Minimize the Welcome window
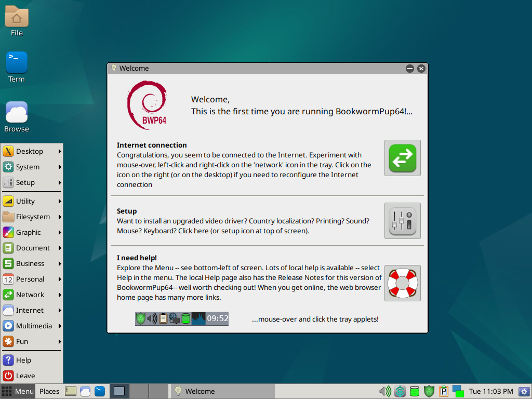Viewport: 532px width, 399px height. (x=410, y=69)
